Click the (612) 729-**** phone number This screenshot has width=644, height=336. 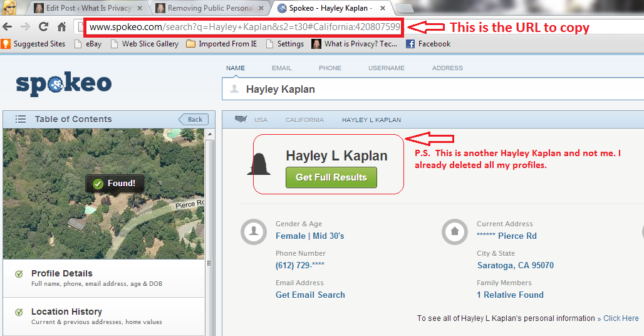tap(300, 265)
